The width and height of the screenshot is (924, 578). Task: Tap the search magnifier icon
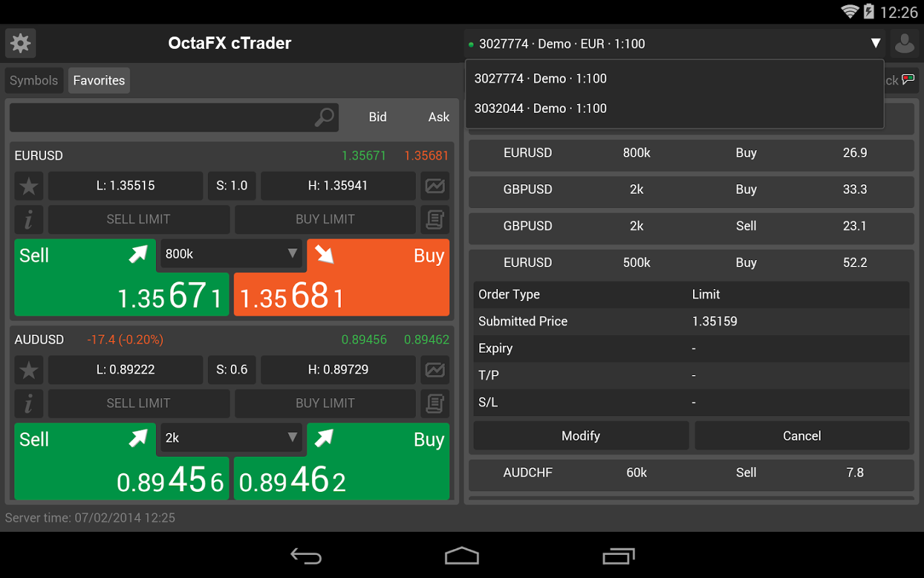[324, 118]
